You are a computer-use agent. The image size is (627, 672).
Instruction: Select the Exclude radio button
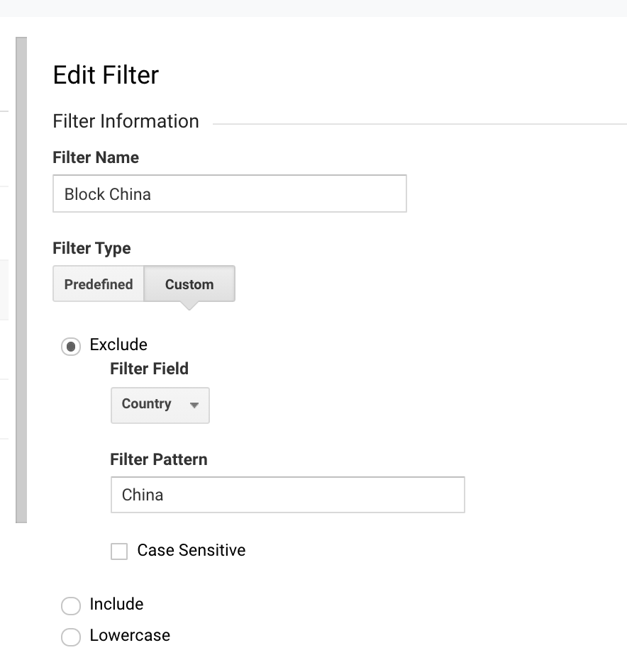point(71,347)
